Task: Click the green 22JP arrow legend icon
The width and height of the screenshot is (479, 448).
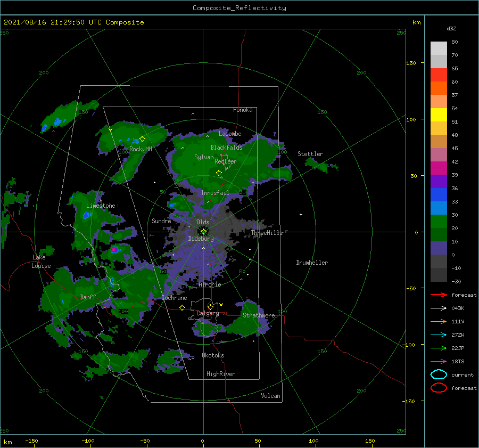Action: [x=439, y=348]
